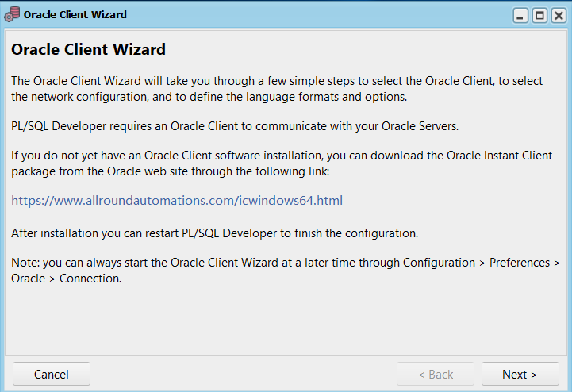Click the word 'Configuration' in the note
The width and height of the screenshot is (572, 392).
[439, 263]
